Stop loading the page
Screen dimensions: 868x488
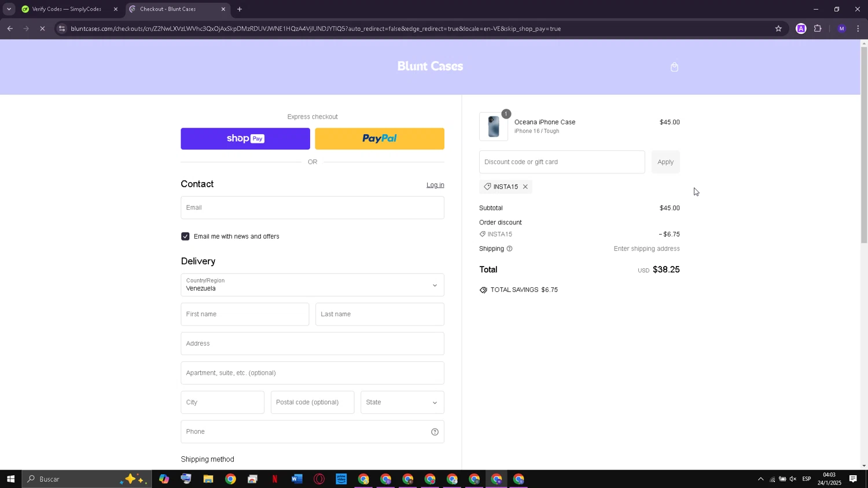click(x=42, y=28)
